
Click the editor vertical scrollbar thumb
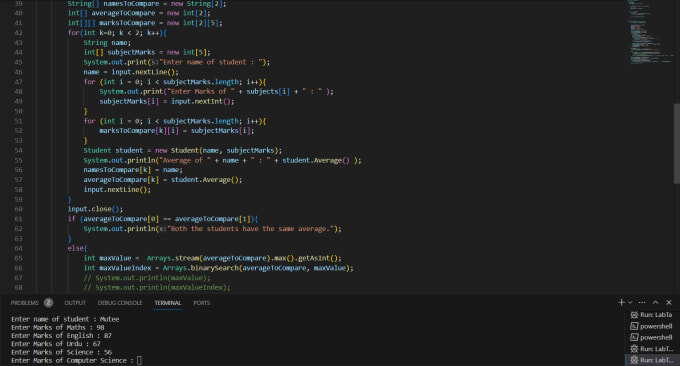677,143
